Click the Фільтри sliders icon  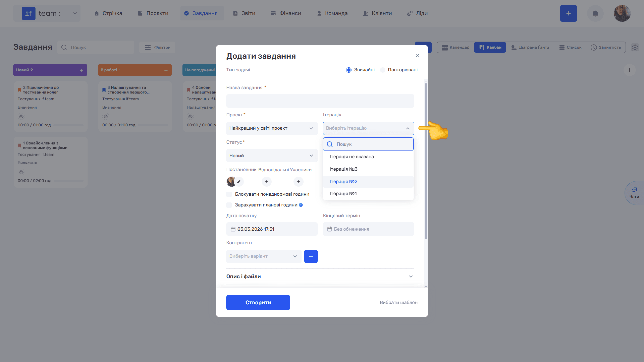point(148,47)
